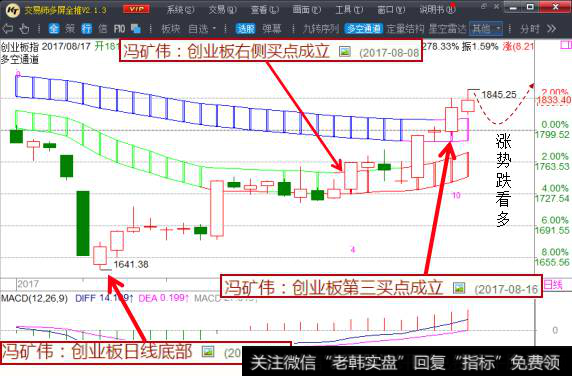Click the KT application logo icon
This screenshot has width=572, height=376.
(x=13, y=10)
